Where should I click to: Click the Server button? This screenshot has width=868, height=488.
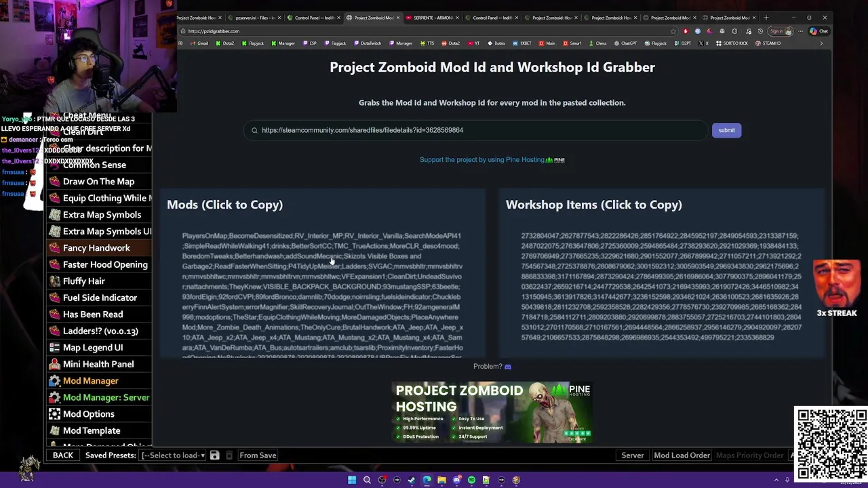[x=633, y=455]
